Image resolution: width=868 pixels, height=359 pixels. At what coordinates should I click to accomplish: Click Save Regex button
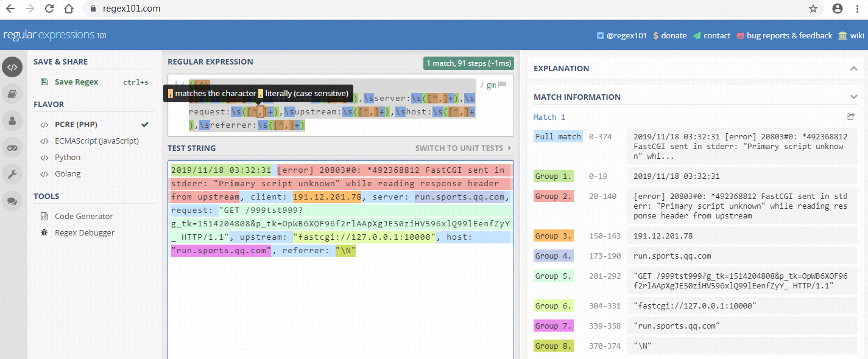click(x=76, y=82)
